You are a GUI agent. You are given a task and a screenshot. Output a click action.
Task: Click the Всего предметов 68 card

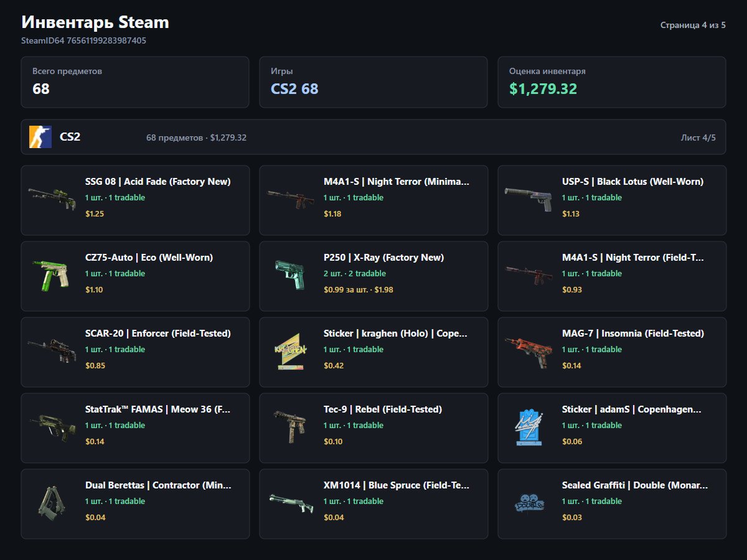135,82
